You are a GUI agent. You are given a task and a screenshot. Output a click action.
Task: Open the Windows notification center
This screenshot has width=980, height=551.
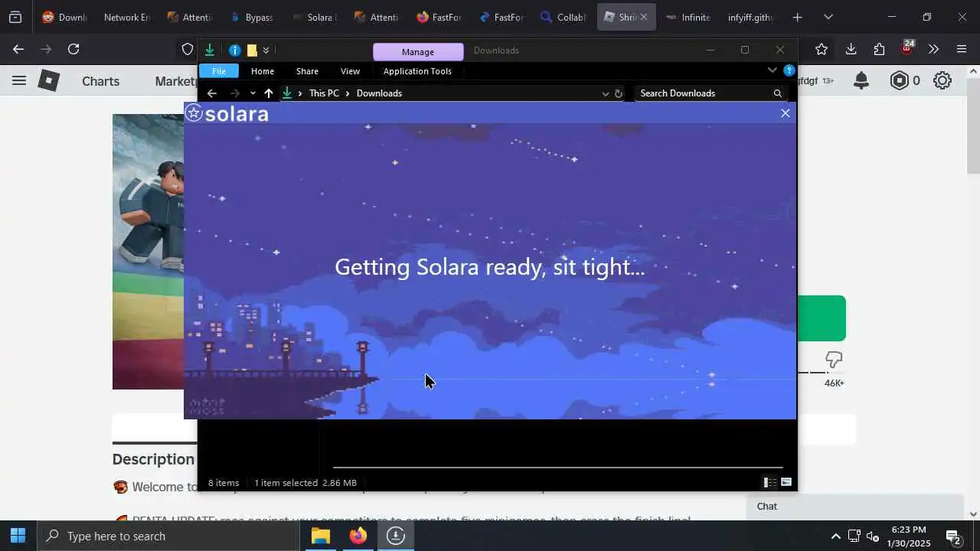952,536
